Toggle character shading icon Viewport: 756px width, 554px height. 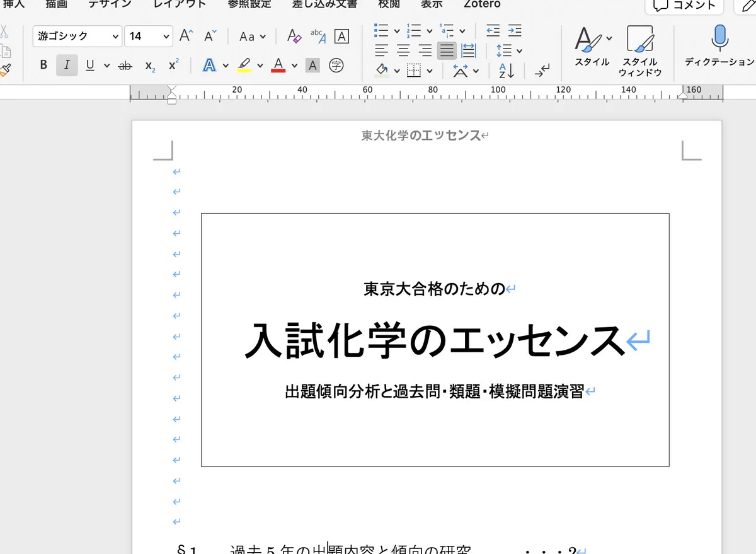(x=312, y=65)
